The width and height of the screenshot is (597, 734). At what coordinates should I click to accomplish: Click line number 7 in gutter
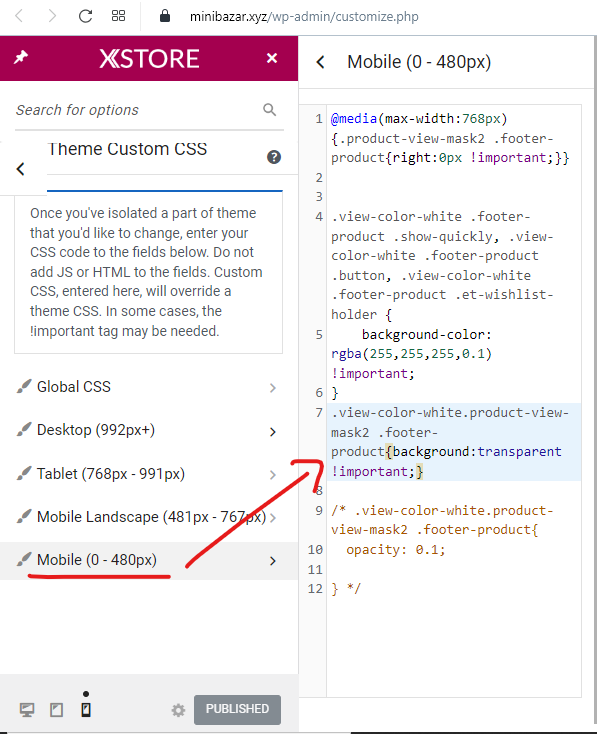319,413
